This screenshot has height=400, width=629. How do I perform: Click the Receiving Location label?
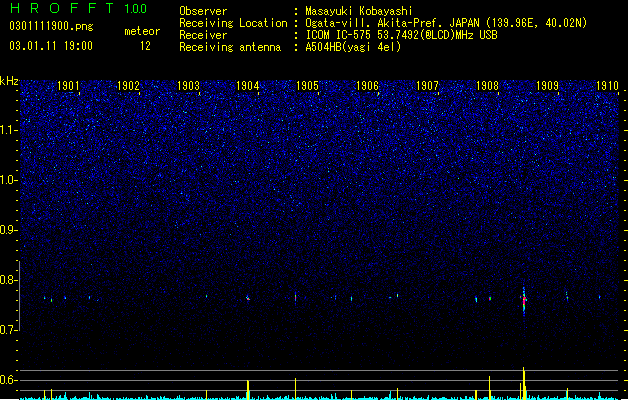(x=233, y=23)
